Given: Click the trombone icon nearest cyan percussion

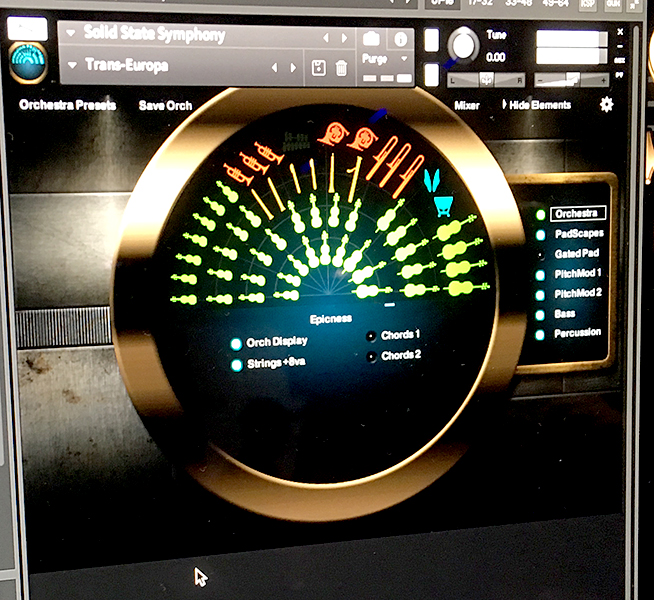Looking at the screenshot, I should click(x=408, y=176).
